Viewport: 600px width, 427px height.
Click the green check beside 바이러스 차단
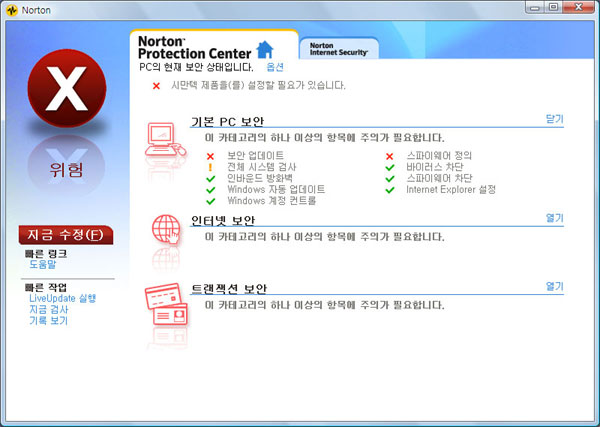click(x=390, y=167)
